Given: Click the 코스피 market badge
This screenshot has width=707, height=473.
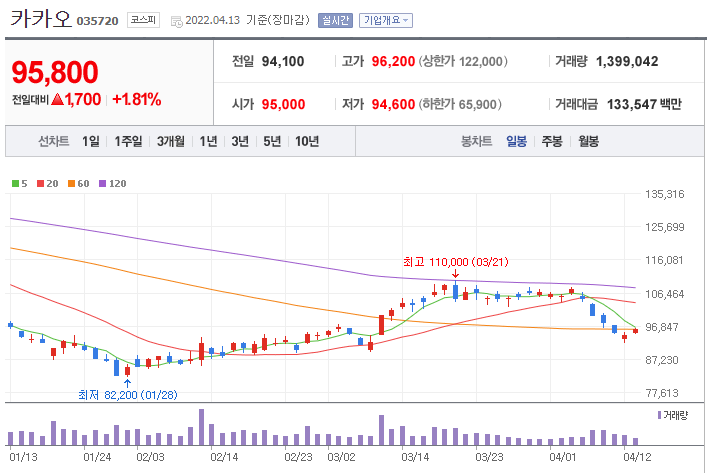Looking at the screenshot, I should click(143, 20).
